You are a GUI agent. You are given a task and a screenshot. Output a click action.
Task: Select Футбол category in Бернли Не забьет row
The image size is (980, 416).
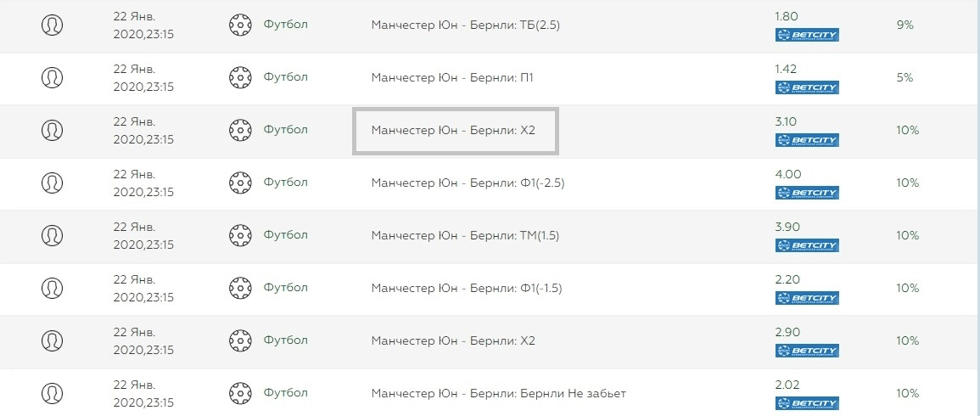285,393
